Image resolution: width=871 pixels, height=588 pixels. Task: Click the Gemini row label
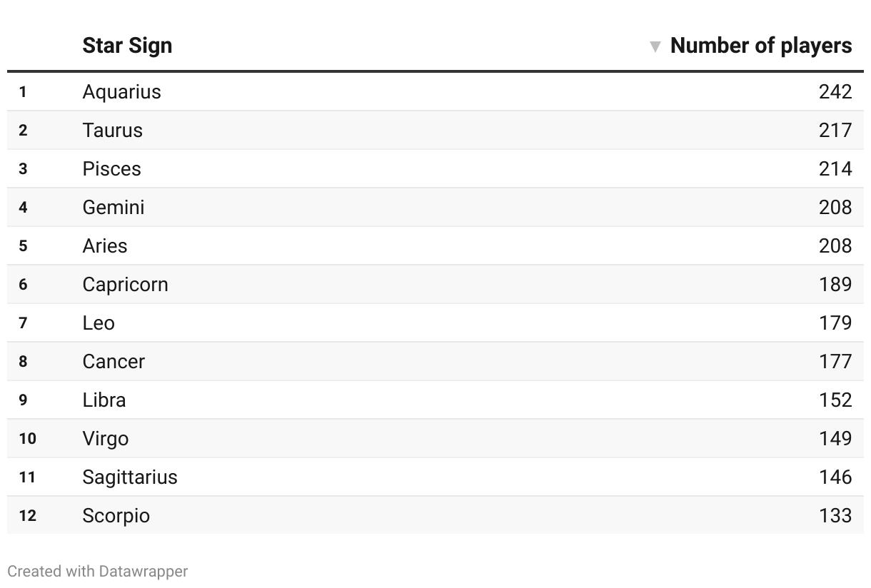click(x=114, y=208)
